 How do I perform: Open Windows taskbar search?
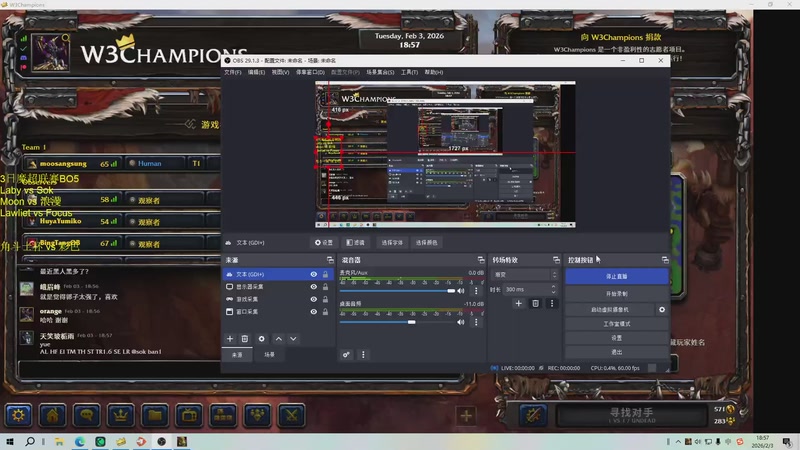(30, 441)
